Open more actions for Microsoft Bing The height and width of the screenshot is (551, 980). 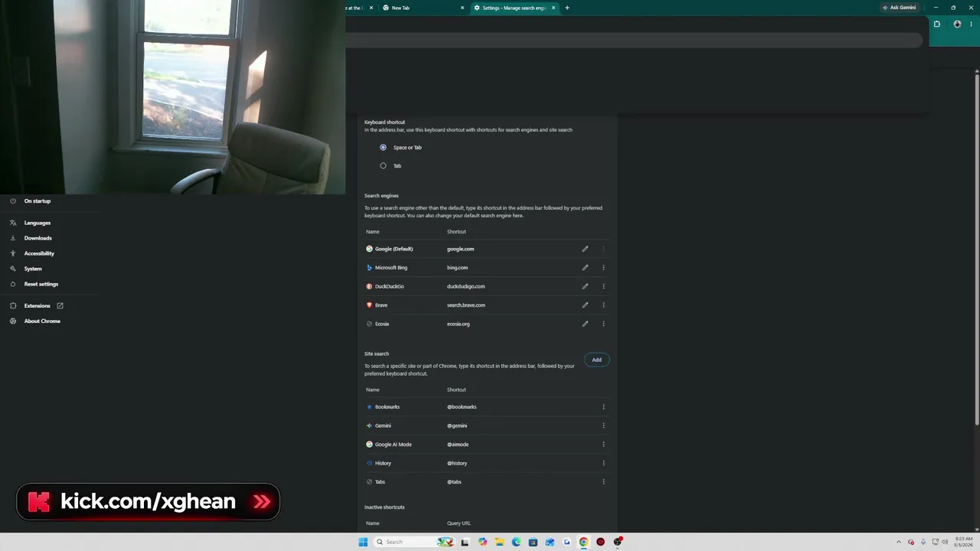pyautogui.click(x=603, y=268)
